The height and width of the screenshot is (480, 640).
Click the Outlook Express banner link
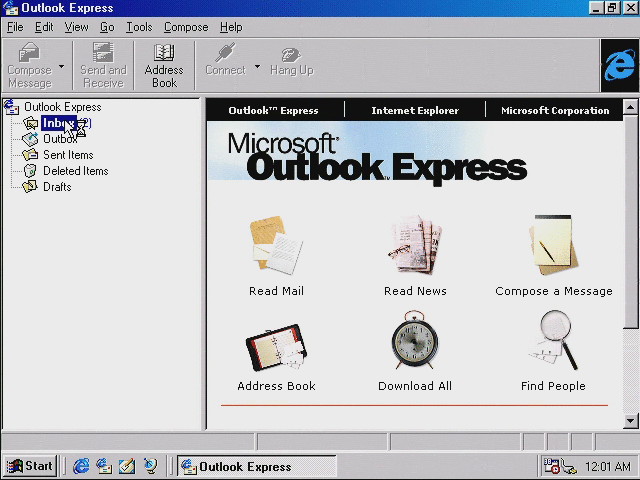tap(273, 111)
